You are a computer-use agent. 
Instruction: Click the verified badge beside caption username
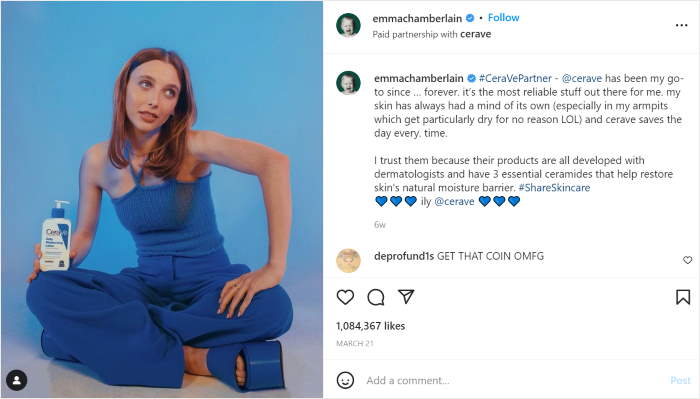471,79
